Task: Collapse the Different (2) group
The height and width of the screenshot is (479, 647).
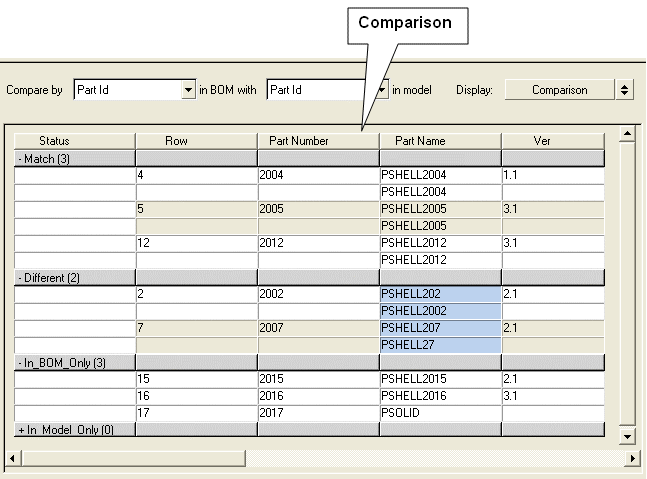Action: (20, 278)
